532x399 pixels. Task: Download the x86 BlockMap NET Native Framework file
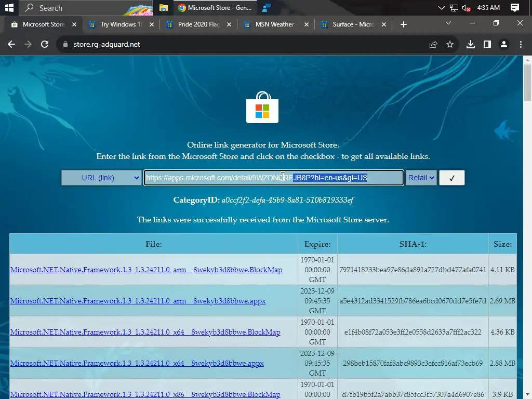click(145, 395)
